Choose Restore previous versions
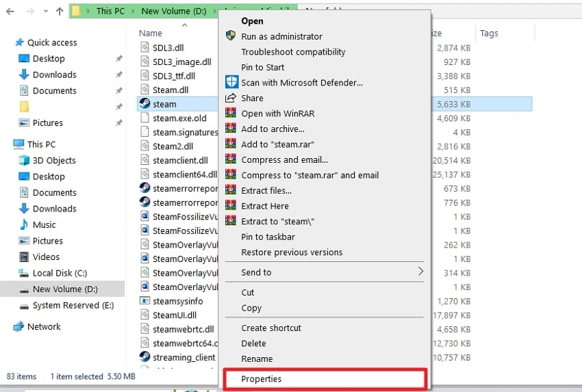The image size is (582, 392). (x=292, y=252)
